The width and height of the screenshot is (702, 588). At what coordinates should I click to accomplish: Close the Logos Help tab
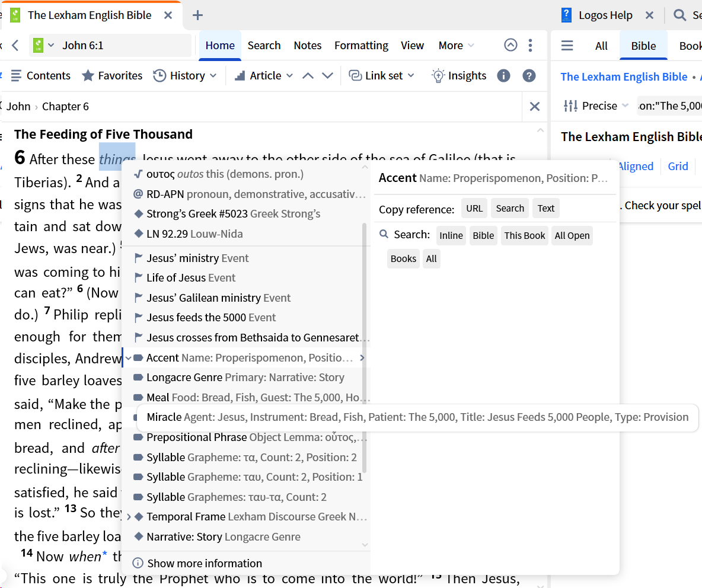pos(649,15)
